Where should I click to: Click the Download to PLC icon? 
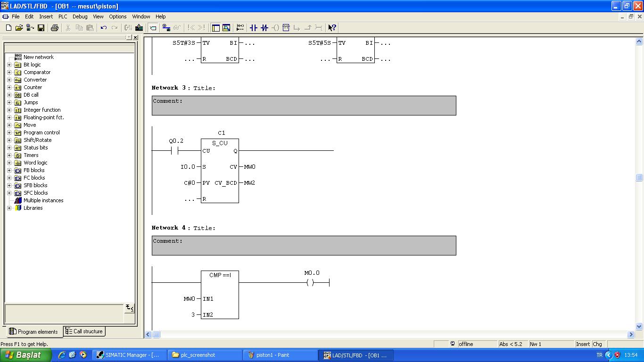click(x=139, y=28)
